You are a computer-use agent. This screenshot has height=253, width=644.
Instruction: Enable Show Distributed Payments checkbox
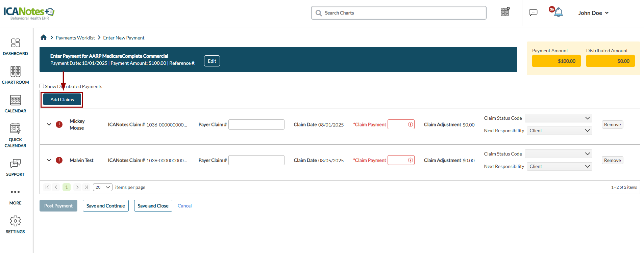point(42,86)
